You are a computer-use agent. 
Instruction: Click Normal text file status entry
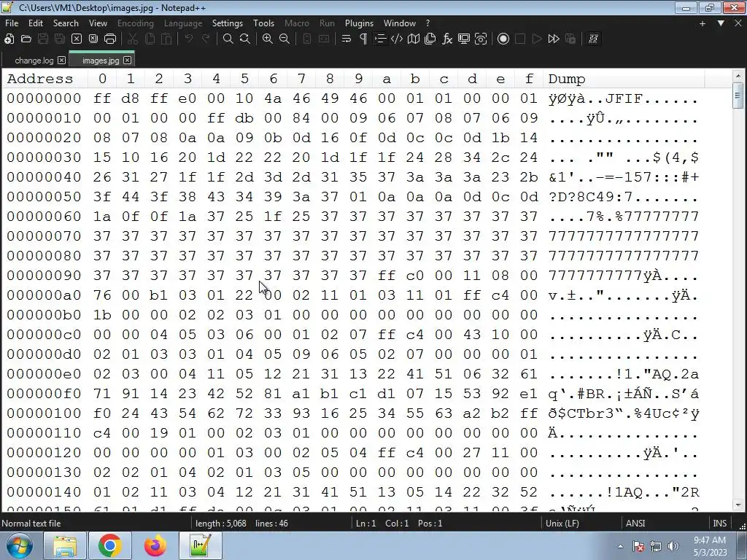click(31, 524)
